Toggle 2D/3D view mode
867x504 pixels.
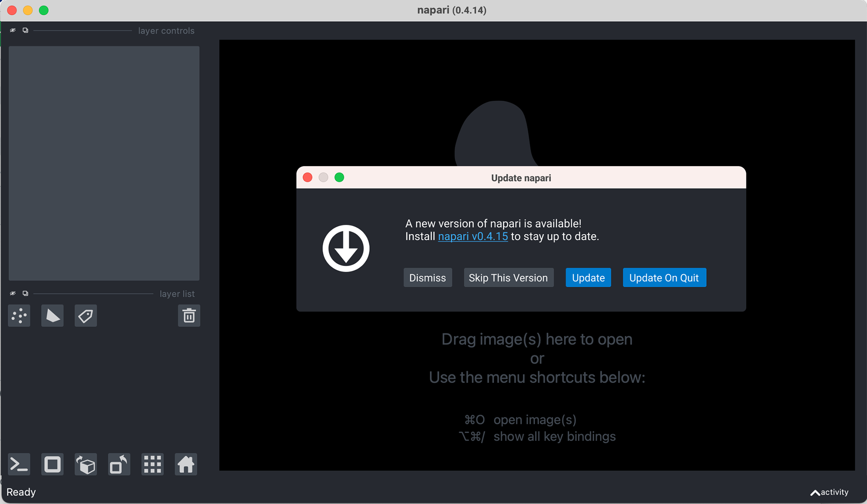tap(52, 464)
